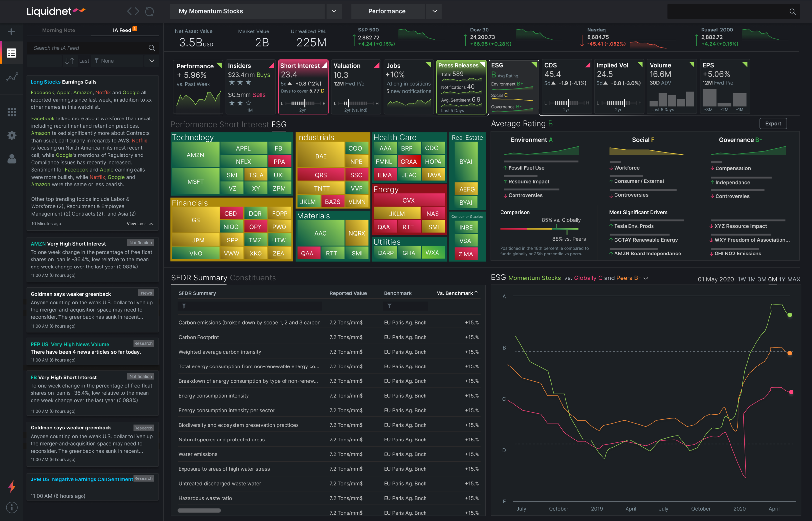
Task: Switch to the Constituents tab
Action: 253,278
